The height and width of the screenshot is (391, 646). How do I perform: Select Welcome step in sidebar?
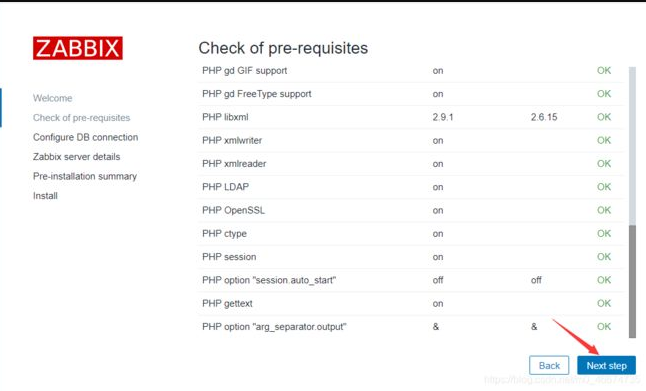coord(52,98)
